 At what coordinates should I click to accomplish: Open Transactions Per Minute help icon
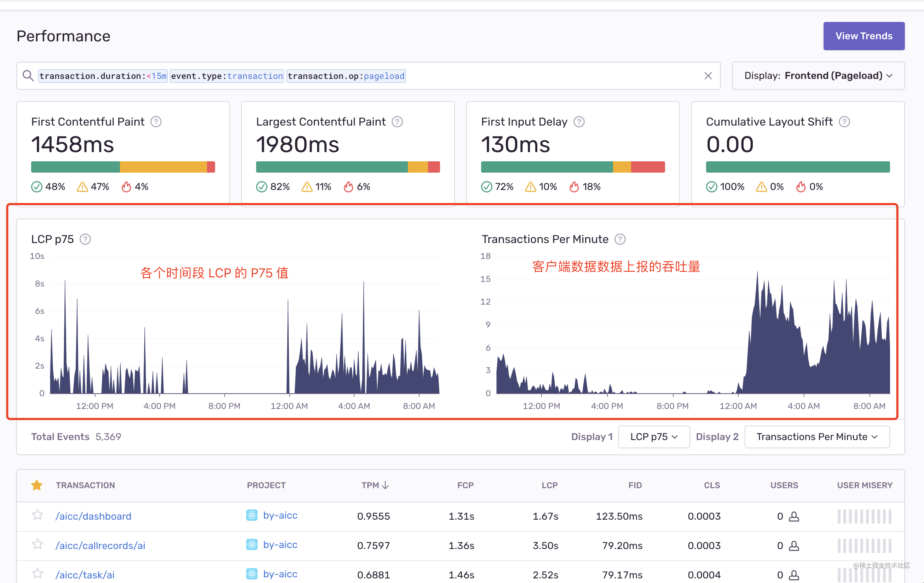[x=620, y=239]
